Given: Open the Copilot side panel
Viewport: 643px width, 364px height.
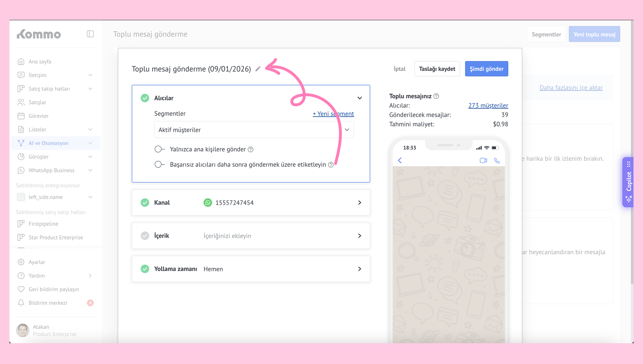Looking at the screenshot, I should click(x=629, y=182).
